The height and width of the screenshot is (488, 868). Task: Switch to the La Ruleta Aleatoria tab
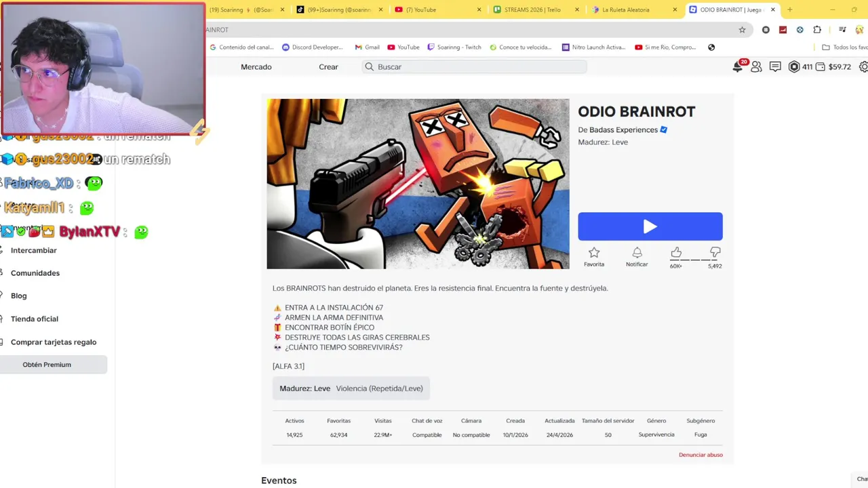633,9
